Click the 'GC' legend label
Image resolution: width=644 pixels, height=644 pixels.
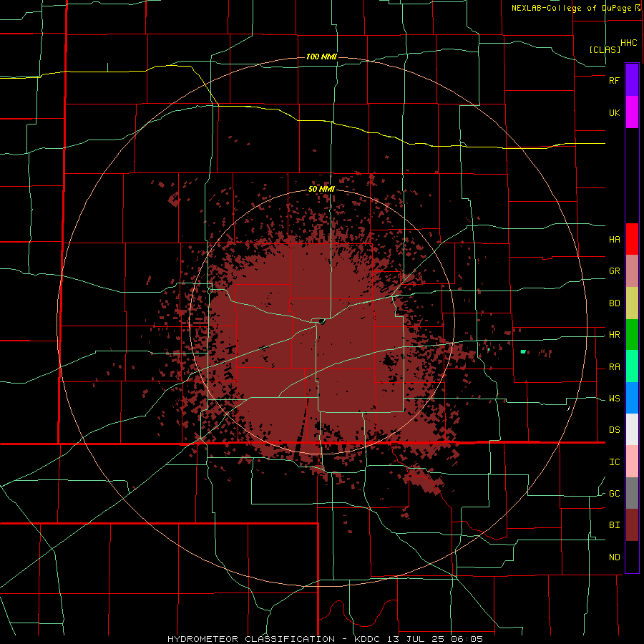click(614, 494)
